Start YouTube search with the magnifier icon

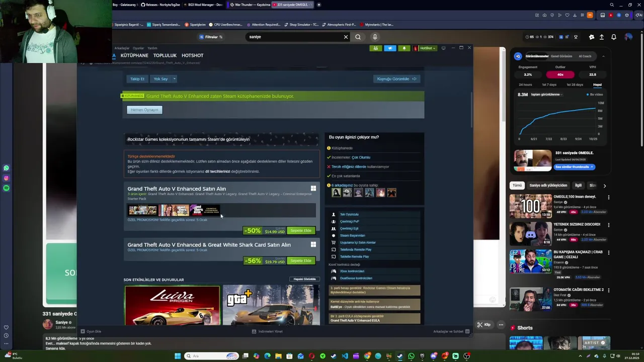pos(358,37)
